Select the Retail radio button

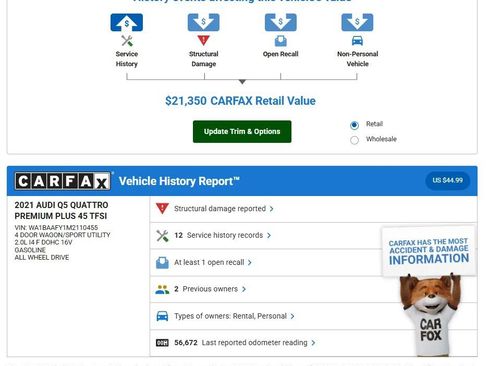[354, 125]
